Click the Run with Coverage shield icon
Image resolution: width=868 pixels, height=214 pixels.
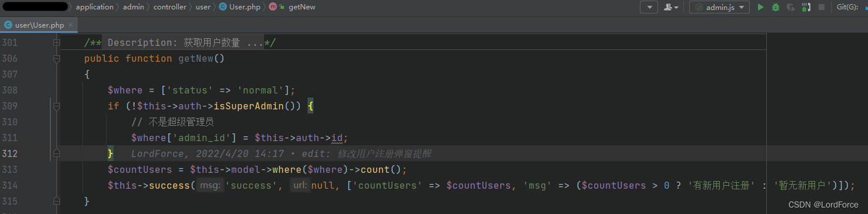pos(791,7)
